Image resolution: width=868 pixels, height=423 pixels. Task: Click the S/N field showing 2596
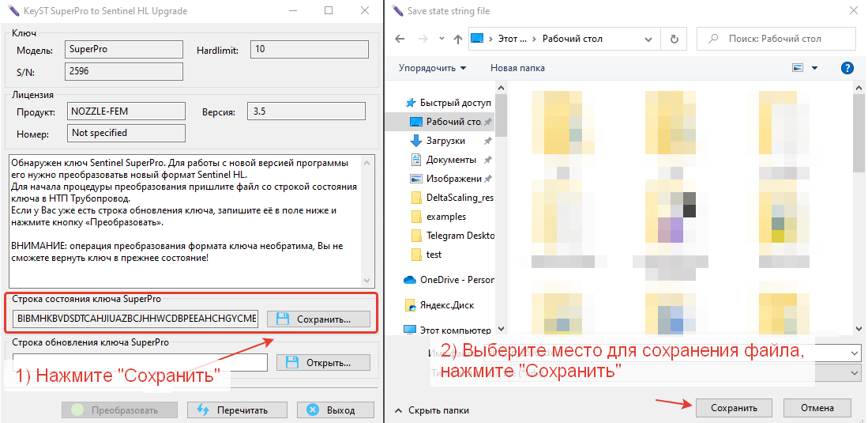[x=124, y=71]
